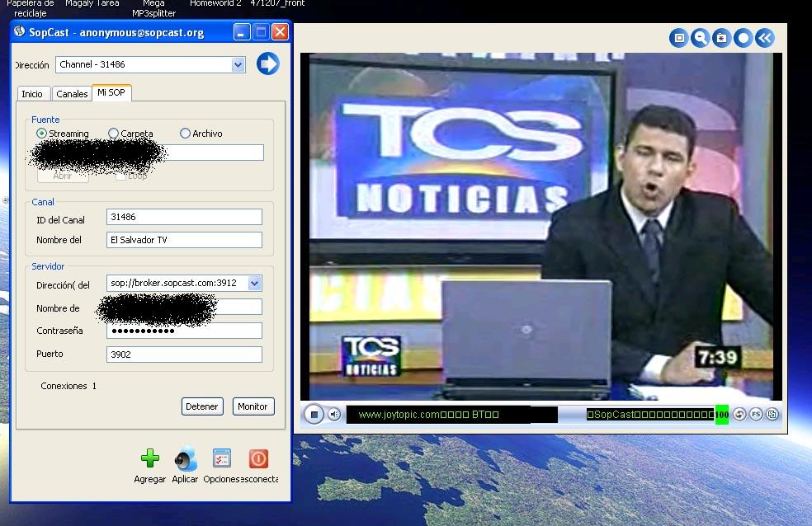Viewport: 812px width, 526px height.
Task: Open the Homeworld 2 desktop shortcut
Action: tap(215, 3)
